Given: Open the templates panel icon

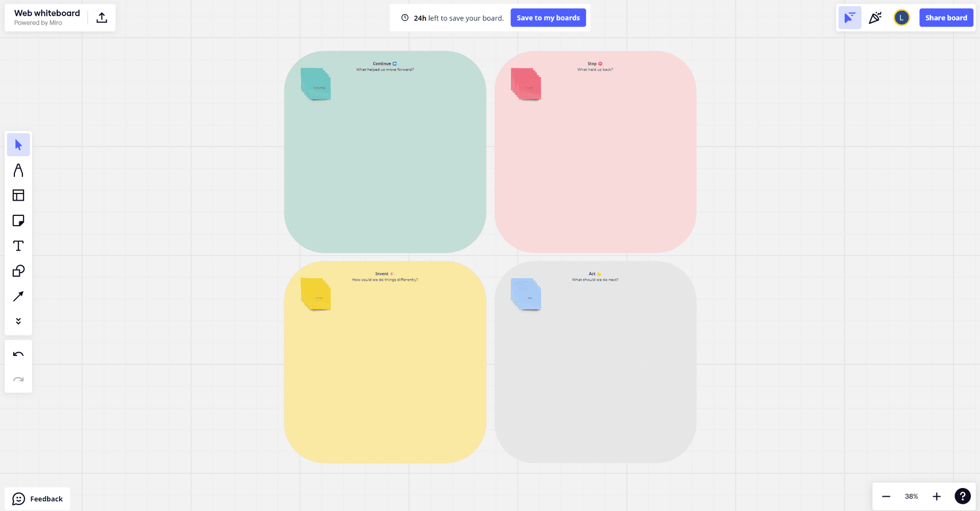Looking at the screenshot, I should 18,195.
